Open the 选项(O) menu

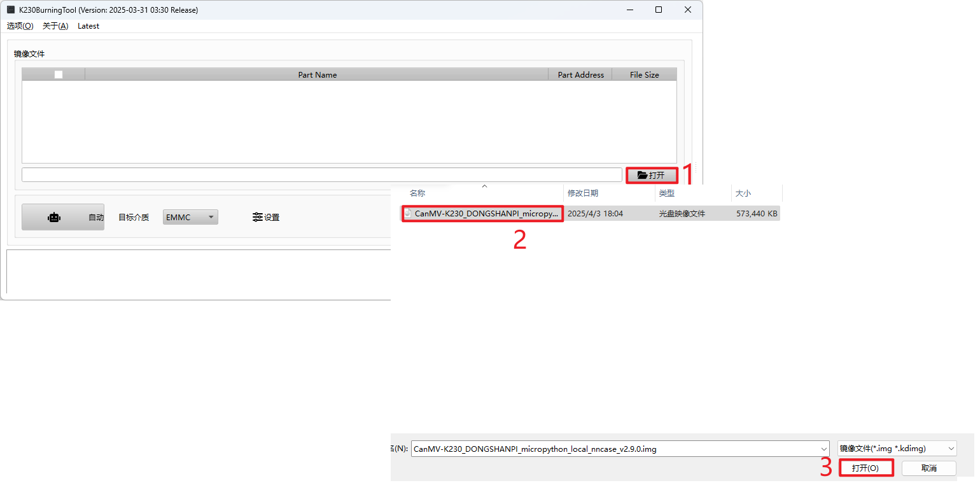(20, 26)
